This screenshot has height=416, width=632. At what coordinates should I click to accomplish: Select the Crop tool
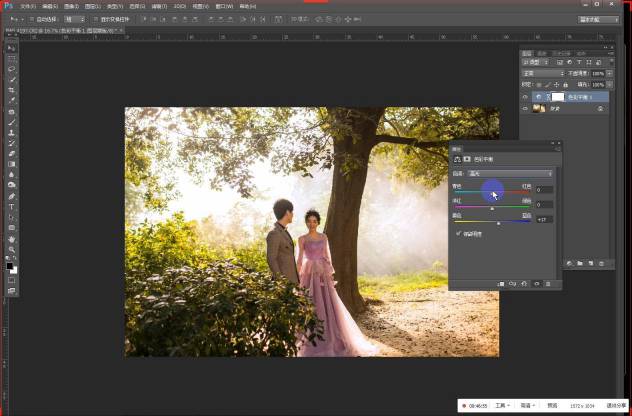pos(11,90)
